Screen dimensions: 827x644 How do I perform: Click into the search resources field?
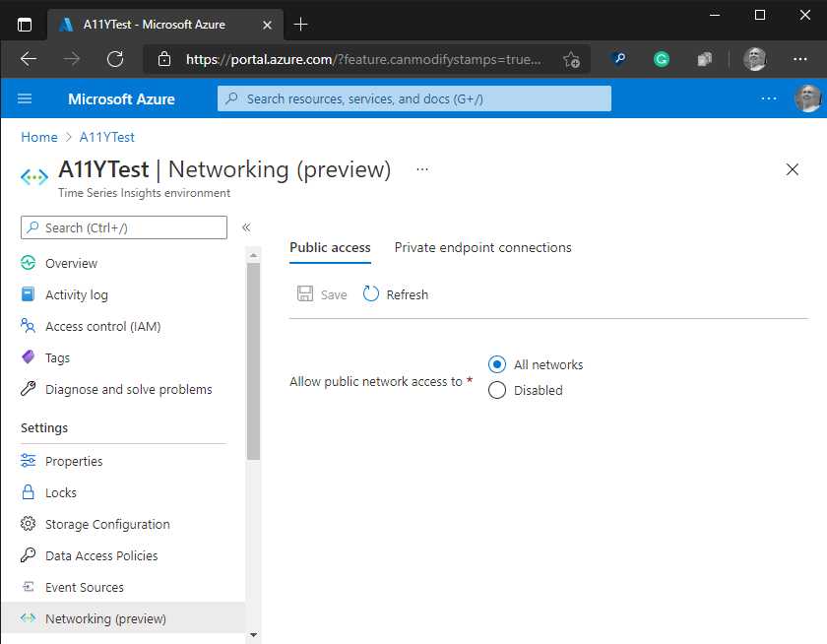point(413,98)
